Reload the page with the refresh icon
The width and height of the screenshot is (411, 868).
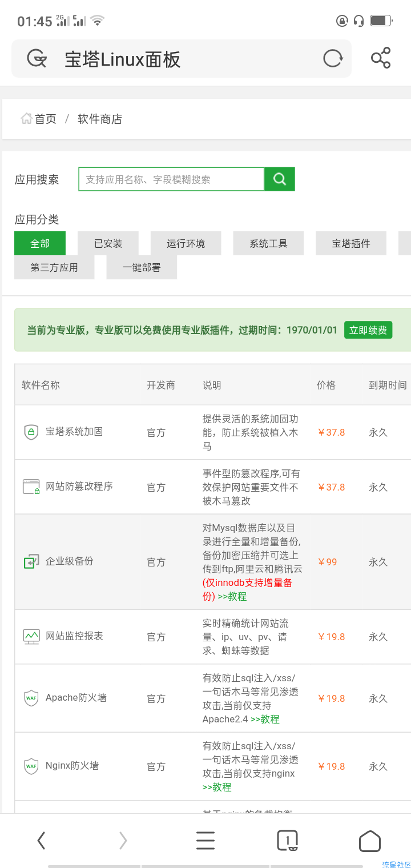(x=333, y=58)
